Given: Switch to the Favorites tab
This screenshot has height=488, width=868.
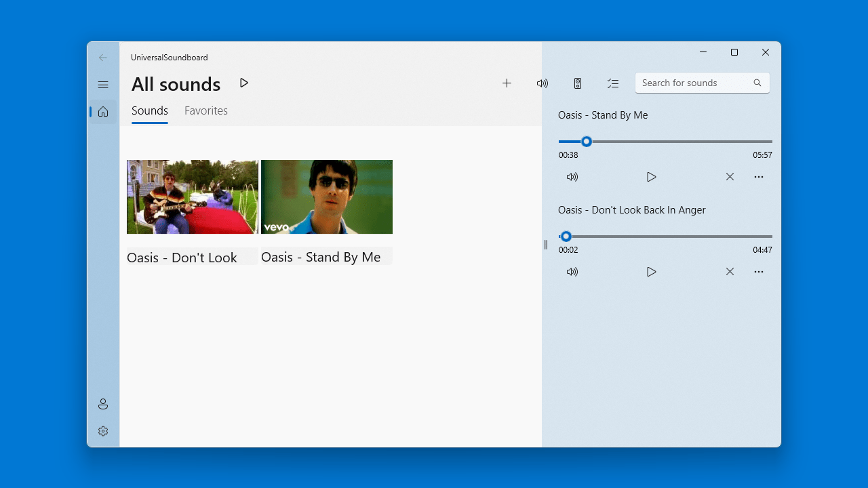Looking at the screenshot, I should point(206,111).
